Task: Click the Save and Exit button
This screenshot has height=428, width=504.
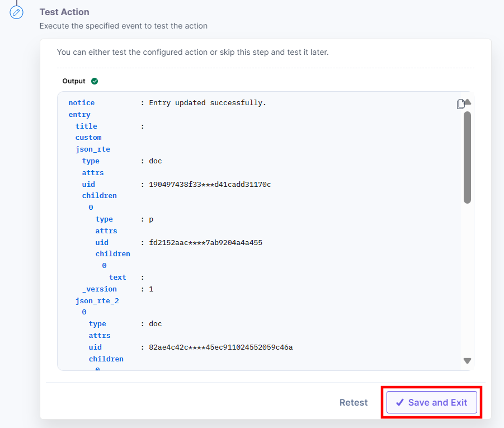Action: tap(432, 402)
